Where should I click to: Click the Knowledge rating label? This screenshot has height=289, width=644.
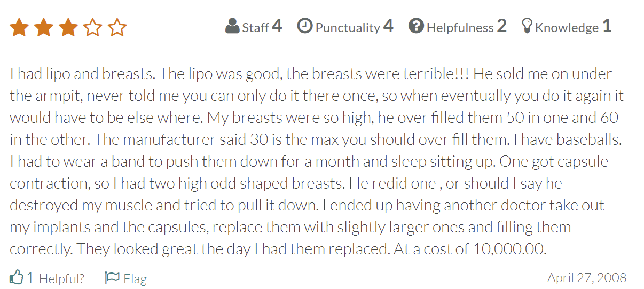pyautogui.click(x=567, y=28)
